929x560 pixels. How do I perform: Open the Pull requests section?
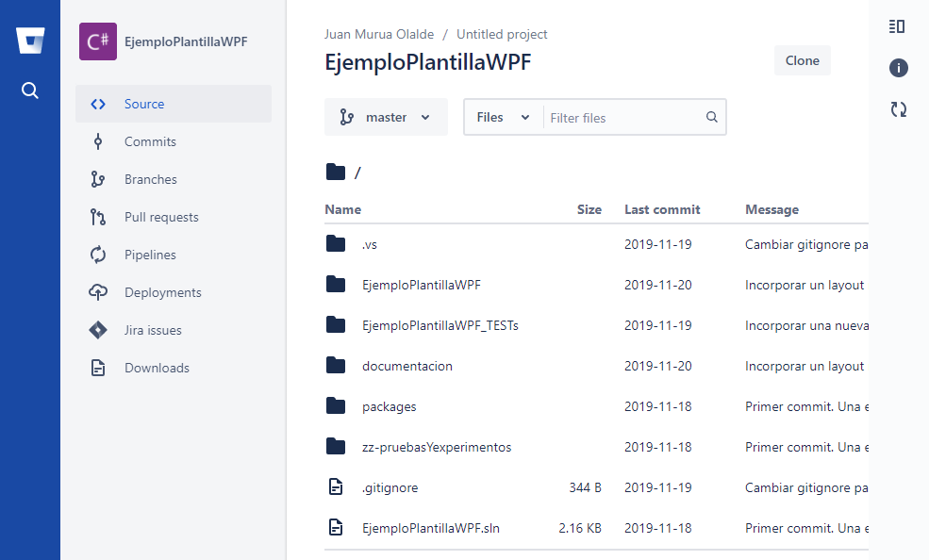(174, 217)
